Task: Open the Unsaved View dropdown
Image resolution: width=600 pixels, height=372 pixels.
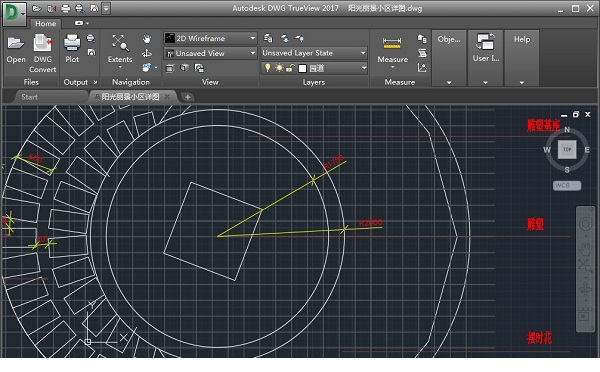Action: click(x=210, y=53)
